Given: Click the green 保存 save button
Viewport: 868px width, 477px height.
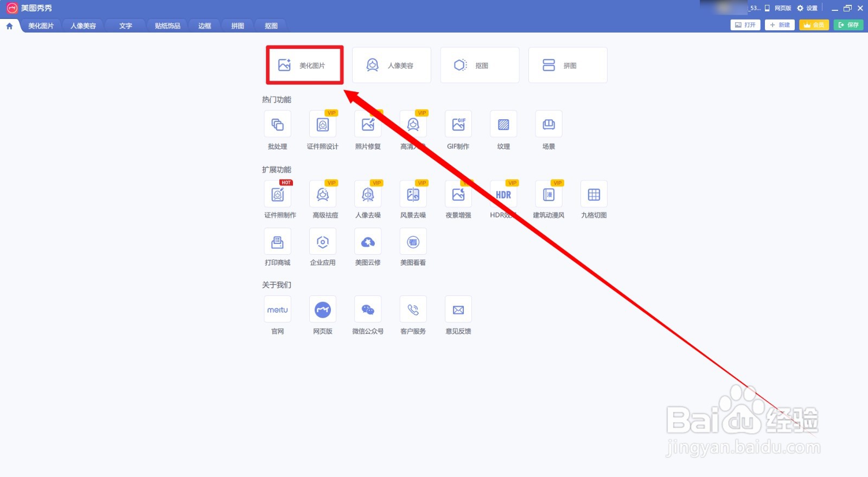Looking at the screenshot, I should coord(848,25).
